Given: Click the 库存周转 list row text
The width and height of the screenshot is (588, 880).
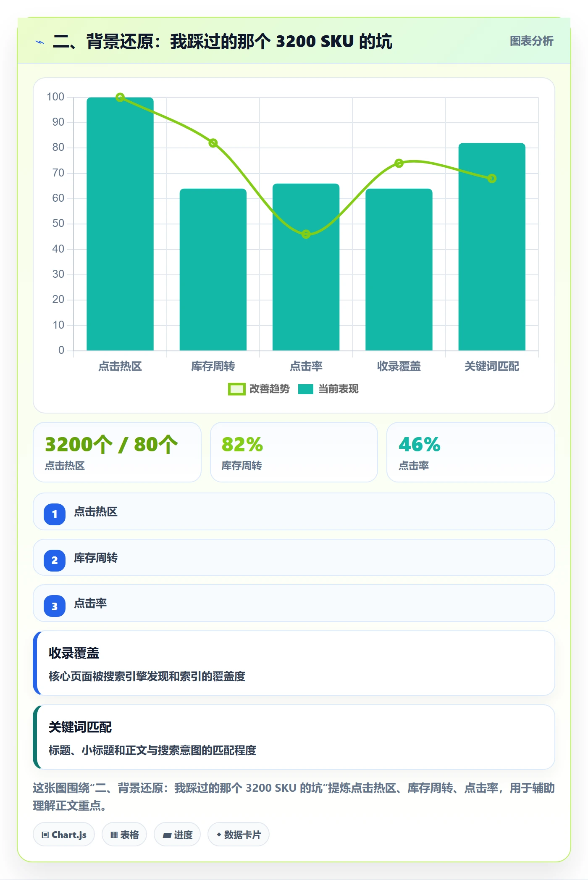Looking at the screenshot, I should tap(96, 558).
